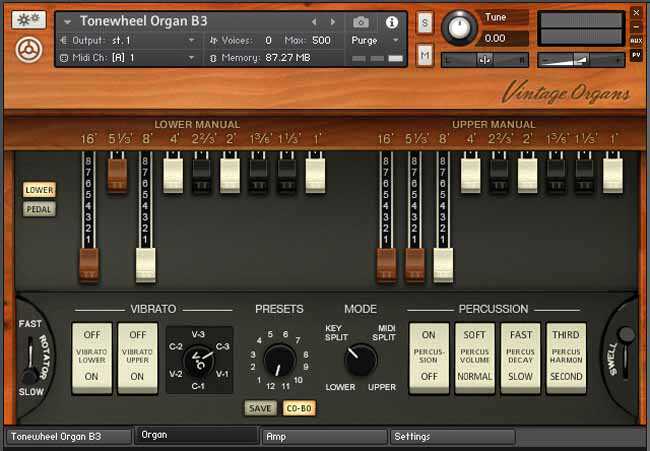Screen dimensions: 650x451
Task: Go to next instrument preset arrow
Action: 332,22
